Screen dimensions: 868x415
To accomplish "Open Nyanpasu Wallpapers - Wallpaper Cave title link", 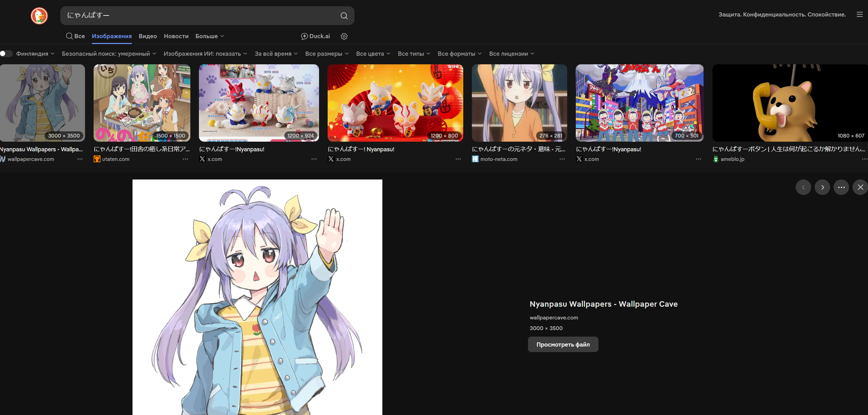I will [604, 304].
